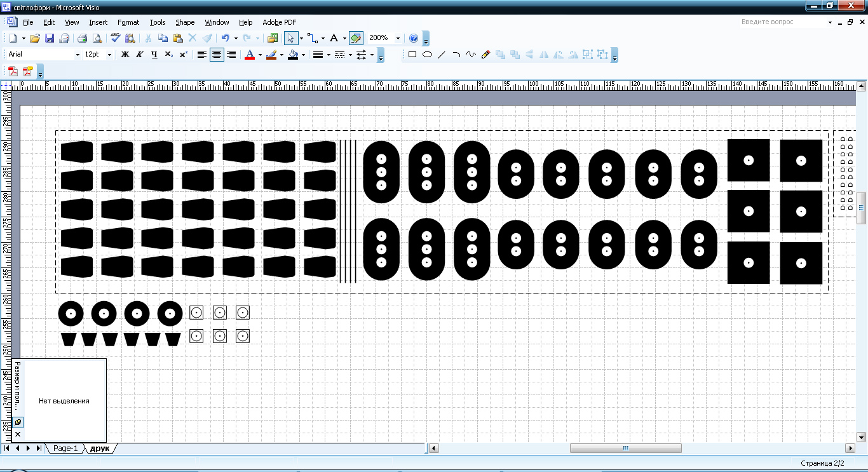Open the Shapes window button
Viewport: 868px width, 472px height.
273,38
